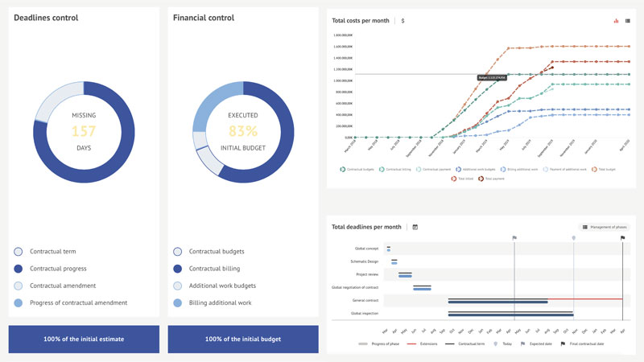Click the Global inspection phase label
Image resolution: width=644 pixels, height=362 pixels.
[365, 313]
